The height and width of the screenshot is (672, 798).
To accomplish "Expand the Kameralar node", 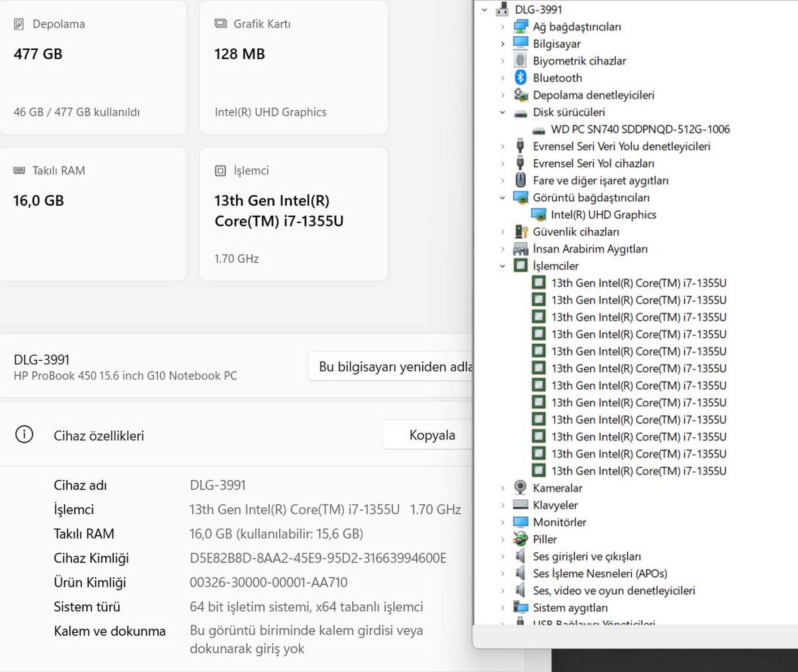I will [x=503, y=488].
